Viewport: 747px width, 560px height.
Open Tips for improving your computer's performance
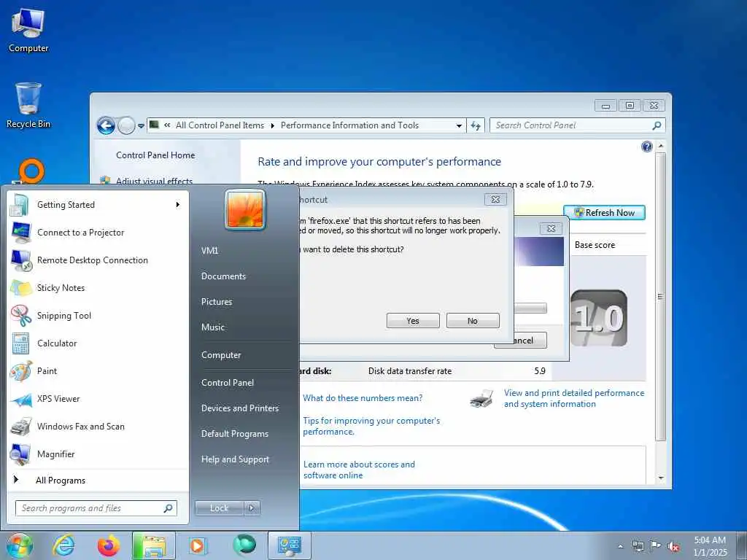[371, 426]
